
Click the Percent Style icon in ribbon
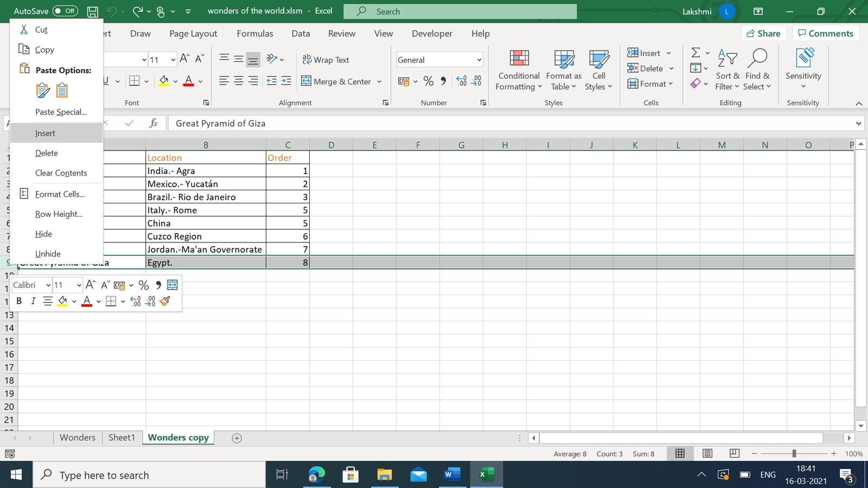pos(429,81)
